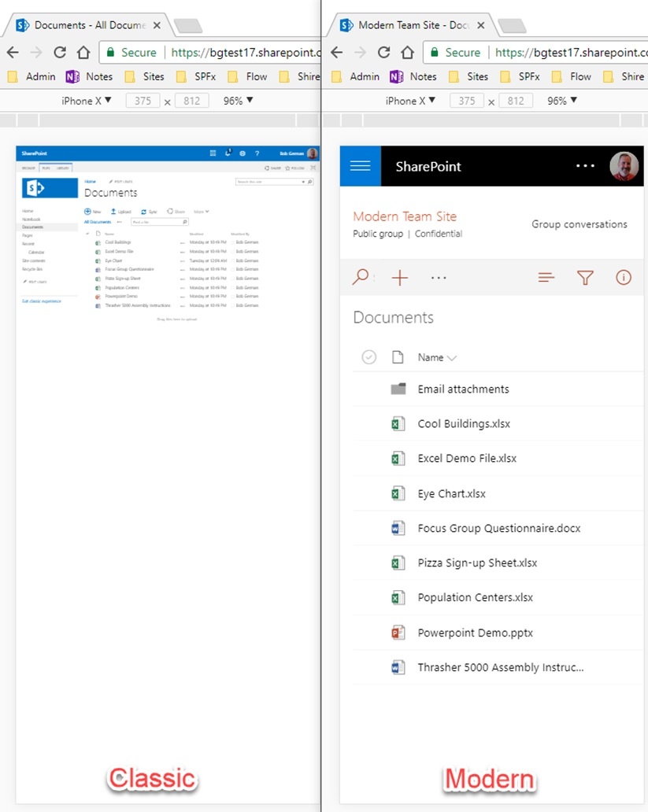648x812 pixels.
Task: Check the box next to Cool Buildings in classic view
Action: [x=86, y=243]
